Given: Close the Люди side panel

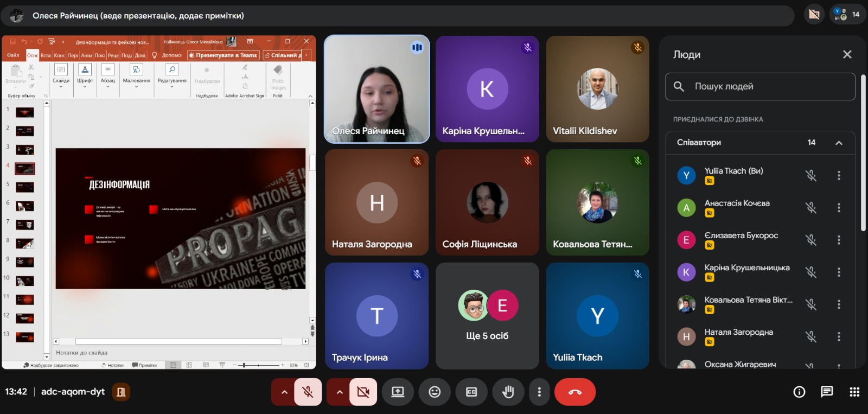Looking at the screenshot, I should (x=847, y=54).
